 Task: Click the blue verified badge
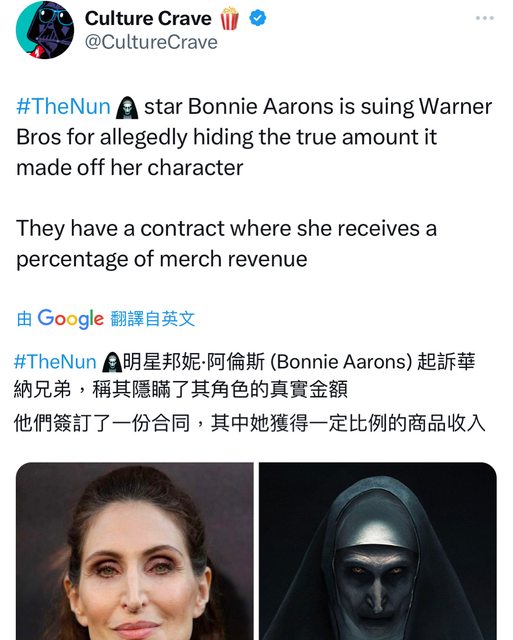(258, 18)
